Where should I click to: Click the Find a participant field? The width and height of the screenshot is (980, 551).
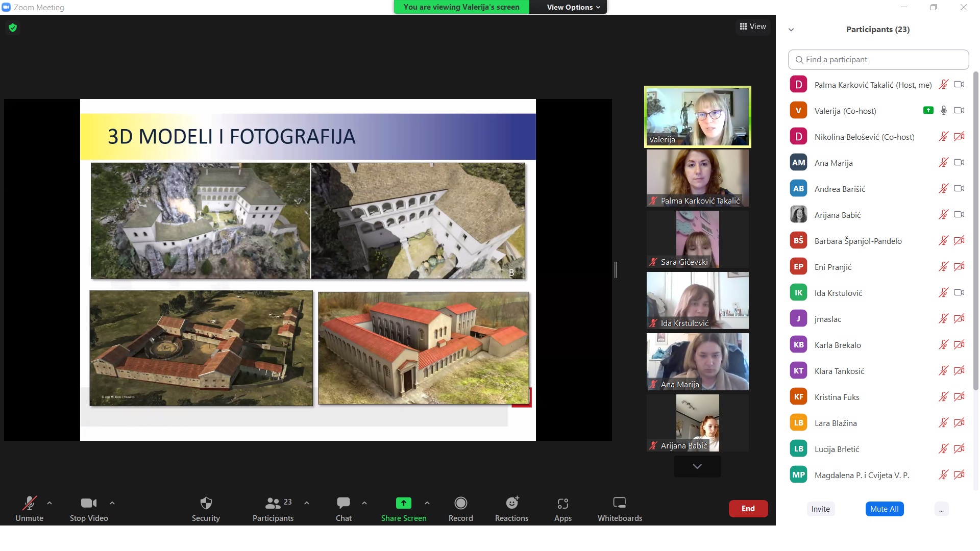click(x=878, y=60)
